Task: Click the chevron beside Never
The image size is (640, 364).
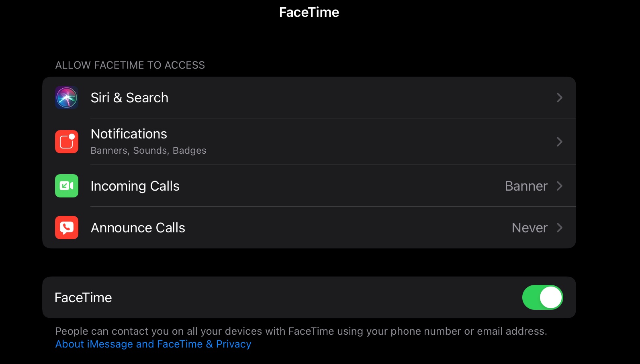Action: (x=559, y=228)
